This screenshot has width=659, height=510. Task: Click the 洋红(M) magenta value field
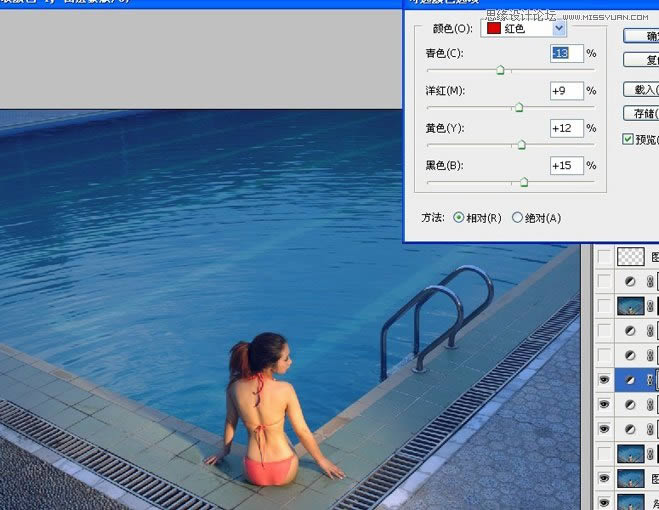(x=566, y=91)
